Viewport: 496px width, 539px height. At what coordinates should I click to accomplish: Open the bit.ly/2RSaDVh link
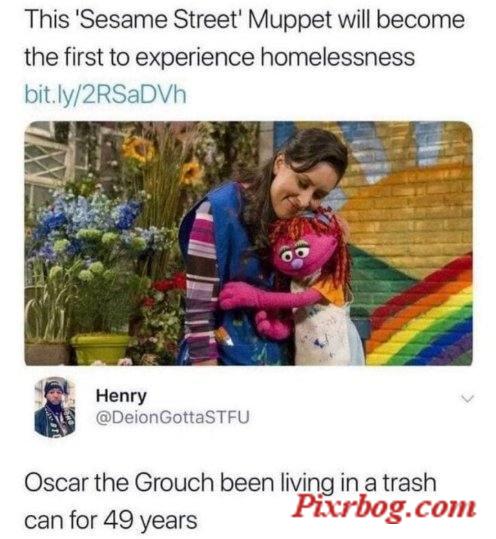(105, 95)
